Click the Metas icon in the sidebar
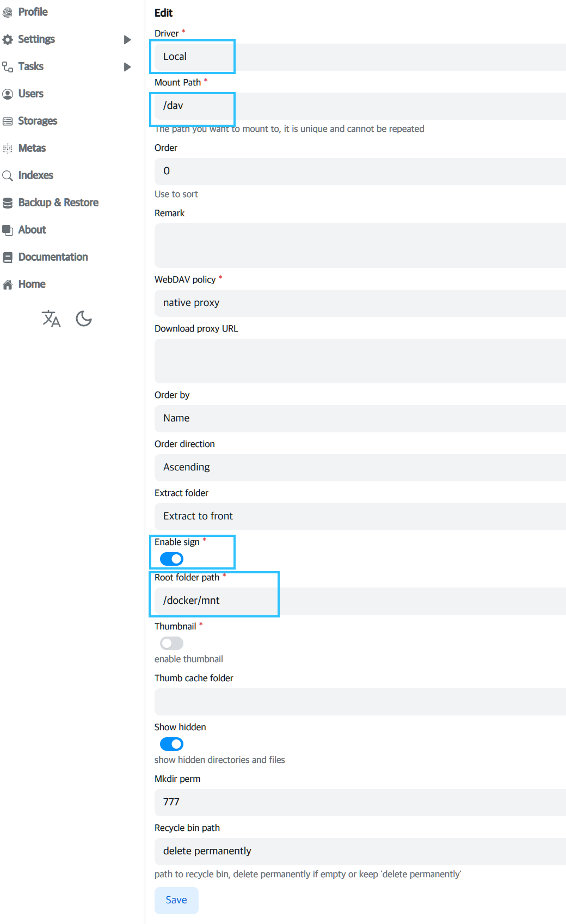Image resolution: width=566 pixels, height=924 pixels. 8,148
